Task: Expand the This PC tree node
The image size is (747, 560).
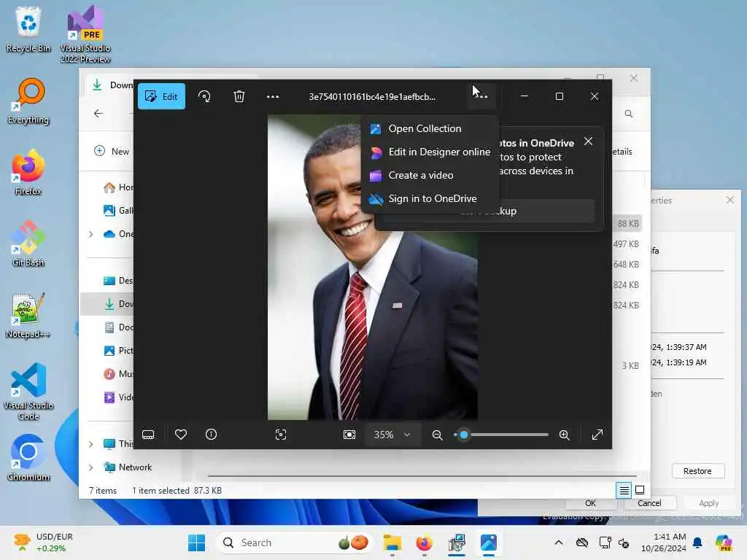Action: (x=91, y=444)
